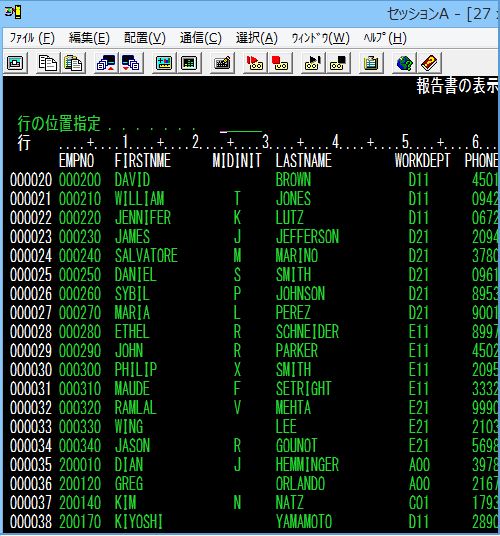The height and width of the screenshot is (536, 500).
Task: Open the Display setup toolbar icon
Action: click(x=164, y=63)
